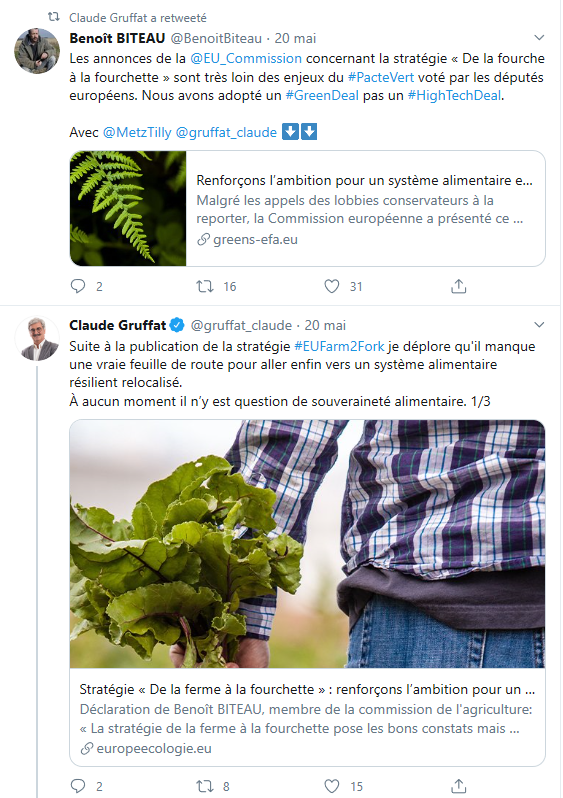Open the @EU_Commission mention
The image size is (563, 798).
pyautogui.click(x=246, y=59)
